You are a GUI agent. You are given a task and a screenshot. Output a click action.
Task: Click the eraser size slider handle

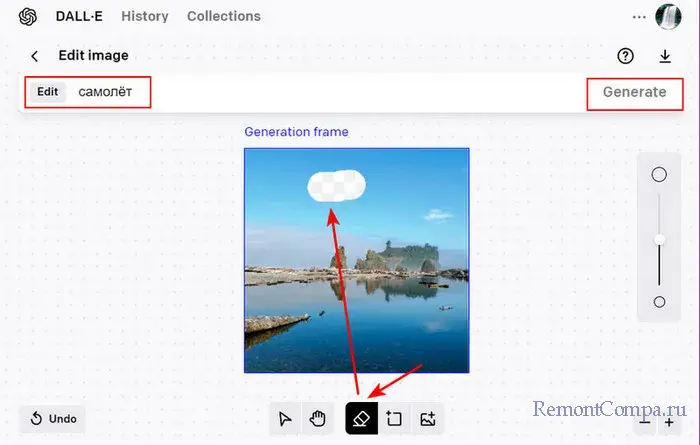point(659,239)
